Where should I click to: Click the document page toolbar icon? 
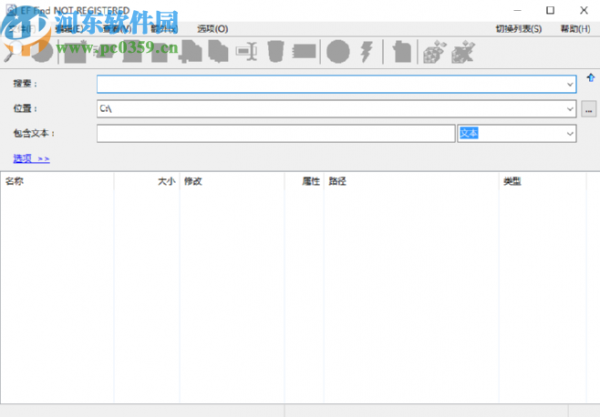[400, 49]
